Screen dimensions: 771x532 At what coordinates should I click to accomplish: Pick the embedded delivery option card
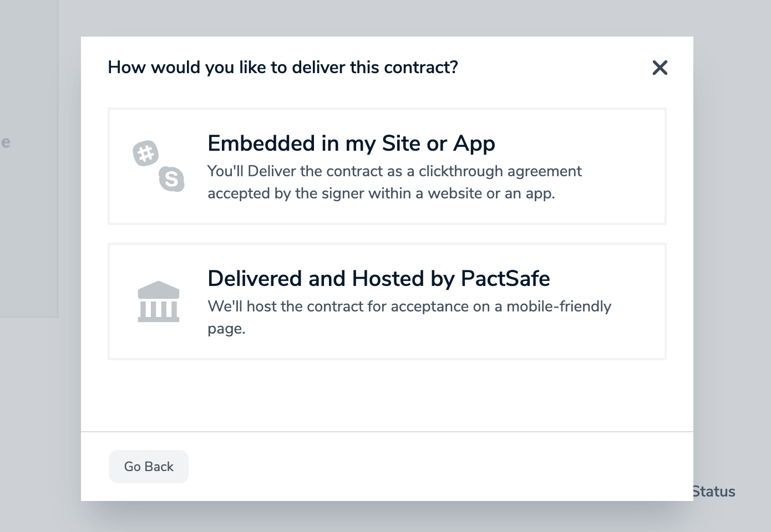coord(387,166)
